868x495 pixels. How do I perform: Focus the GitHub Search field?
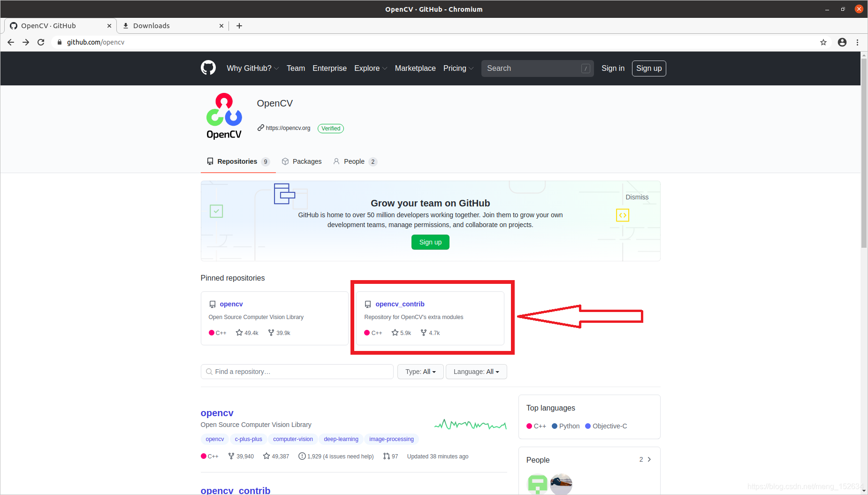pyautogui.click(x=537, y=69)
